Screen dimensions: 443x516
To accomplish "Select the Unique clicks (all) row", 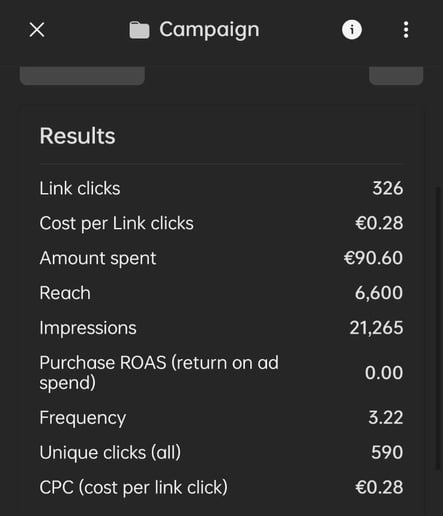I will coord(221,453).
